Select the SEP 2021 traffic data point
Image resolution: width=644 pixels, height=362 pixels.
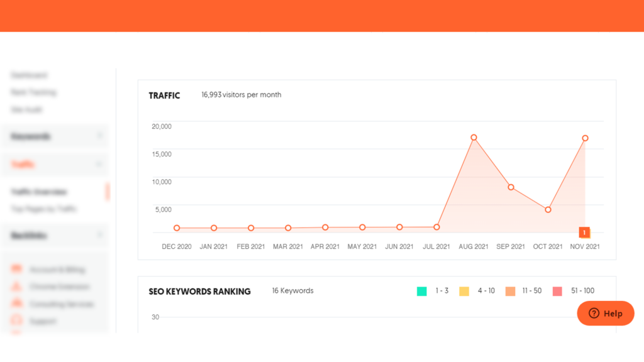pyautogui.click(x=511, y=187)
